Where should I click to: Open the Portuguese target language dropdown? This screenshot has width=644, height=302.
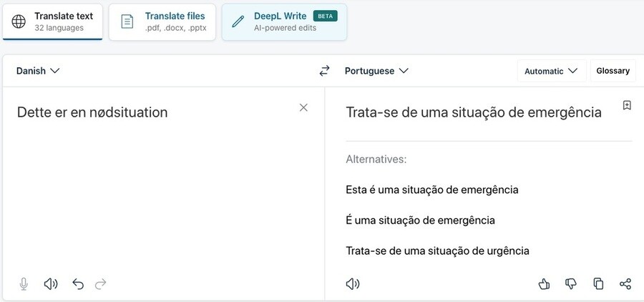point(376,71)
